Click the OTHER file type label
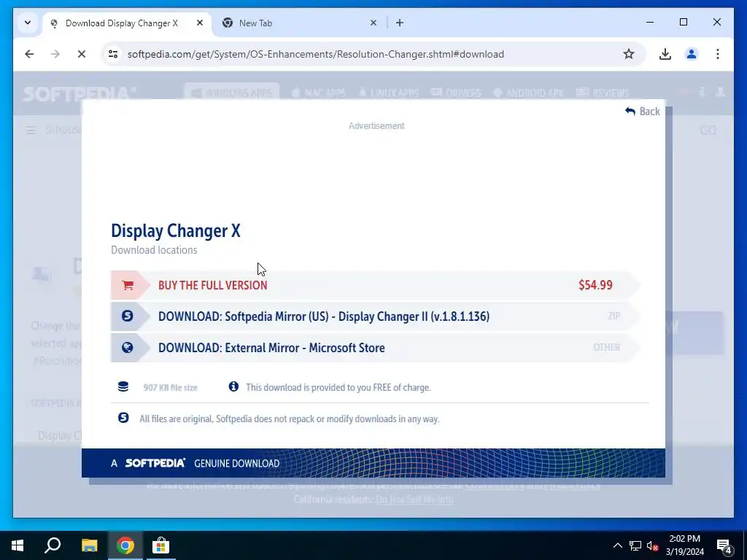This screenshot has height=560, width=747. pos(606,347)
